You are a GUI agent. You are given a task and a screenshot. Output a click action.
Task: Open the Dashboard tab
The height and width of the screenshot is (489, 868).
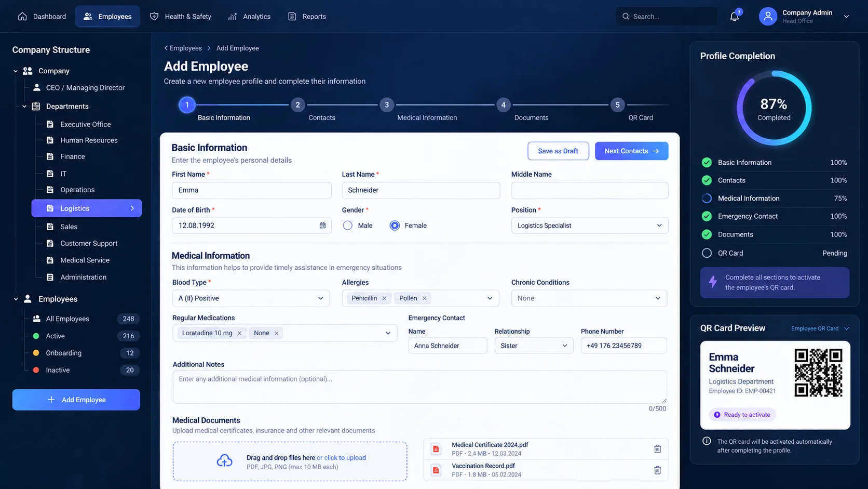click(x=42, y=17)
